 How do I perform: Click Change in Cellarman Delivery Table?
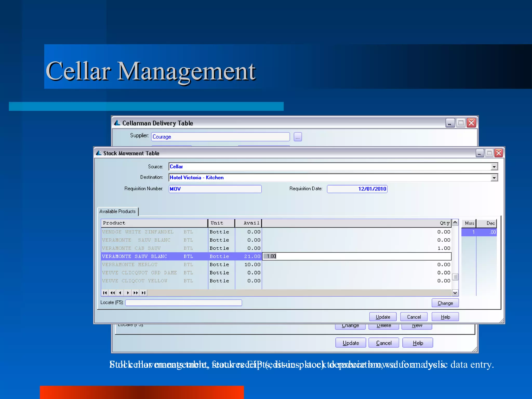(350, 326)
